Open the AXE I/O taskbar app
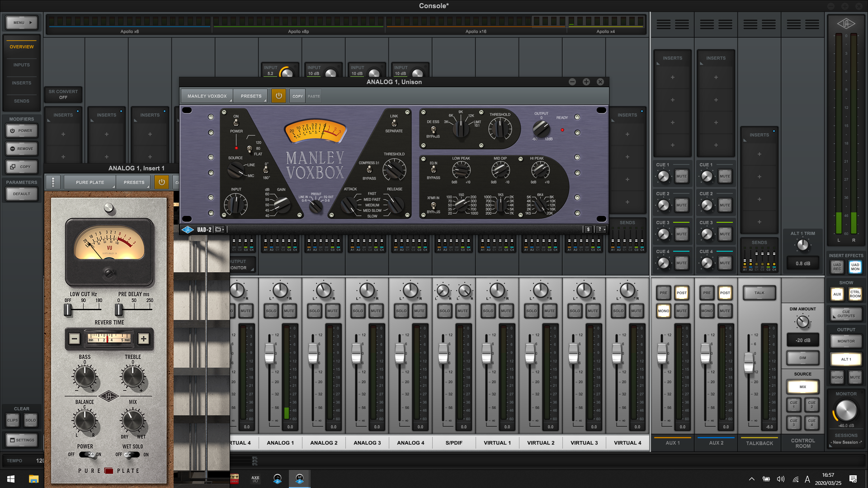Image resolution: width=868 pixels, height=488 pixels. (255, 479)
